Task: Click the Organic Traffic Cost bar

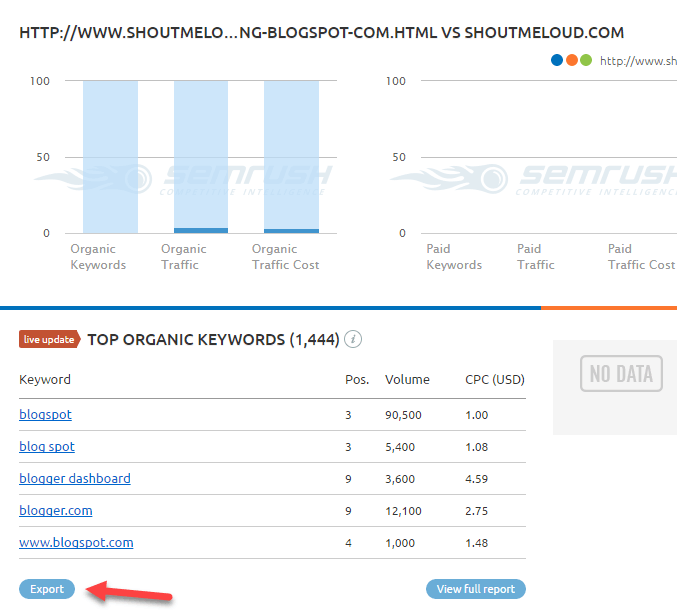Action: 291,157
